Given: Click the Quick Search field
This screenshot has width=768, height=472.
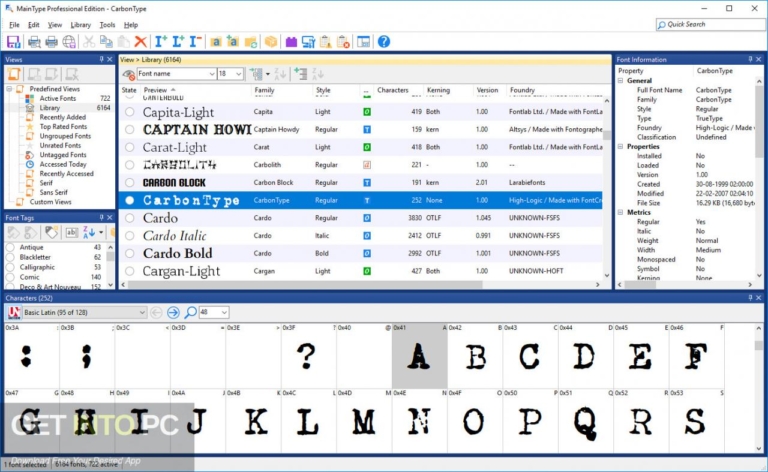Looking at the screenshot, I should 711,24.
